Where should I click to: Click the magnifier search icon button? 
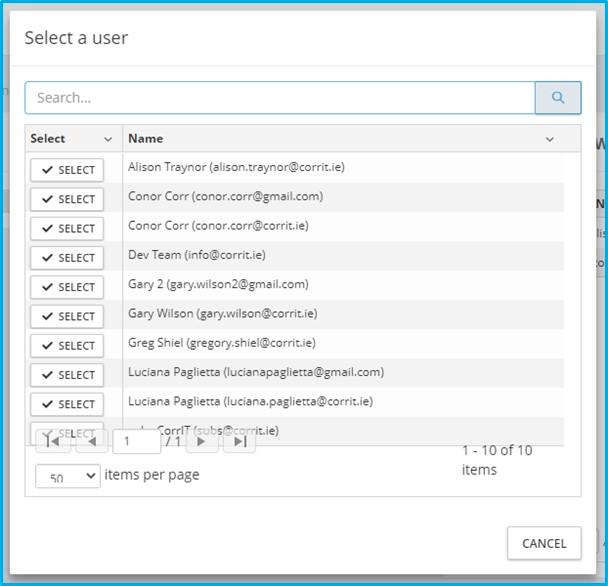(558, 98)
